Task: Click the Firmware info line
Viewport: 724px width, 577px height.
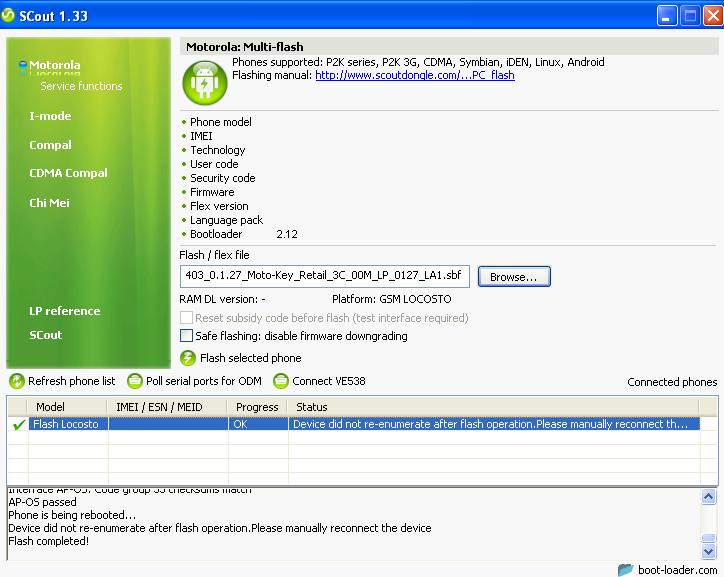Action: click(212, 192)
